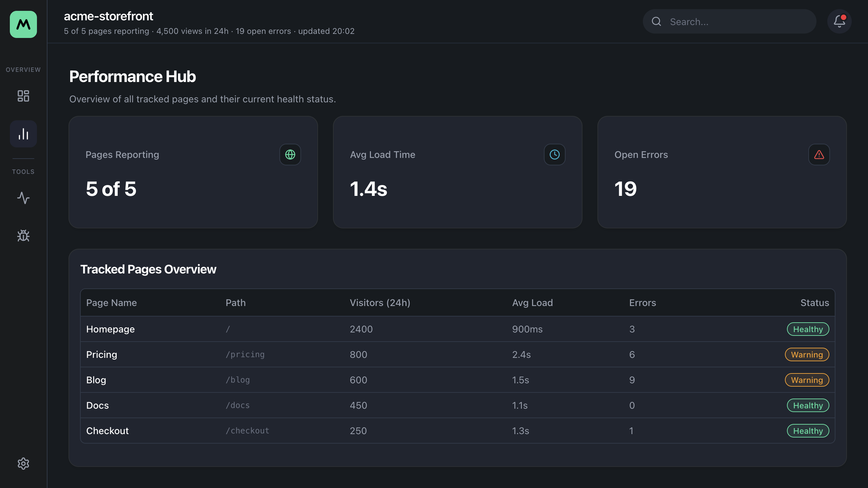868x488 pixels.
Task: Click the 2.4s avg load value
Action: coord(521,354)
